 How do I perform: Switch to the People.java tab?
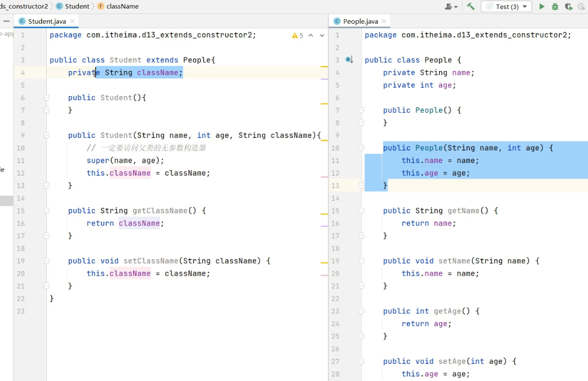click(x=360, y=22)
